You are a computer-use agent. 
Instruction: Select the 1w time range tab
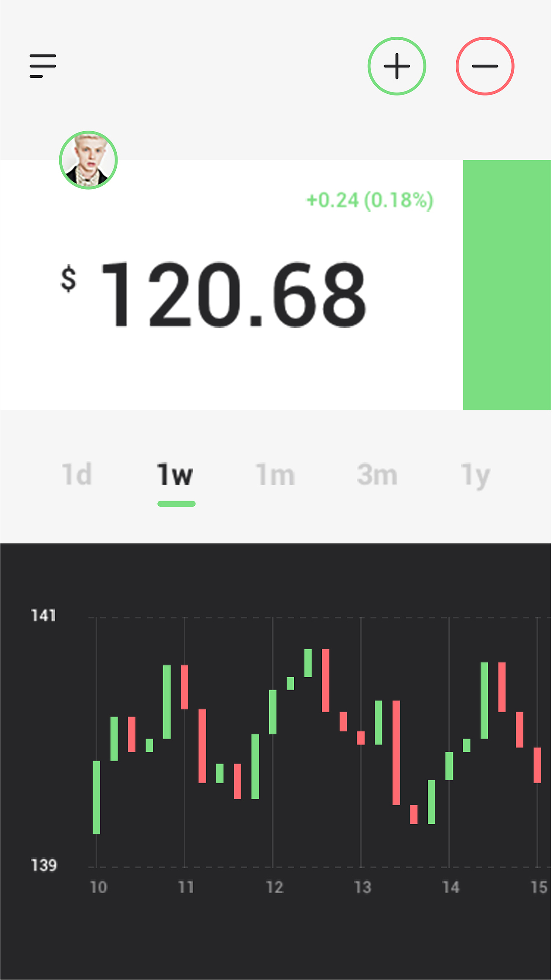pyautogui.click(x=175, y=475)
